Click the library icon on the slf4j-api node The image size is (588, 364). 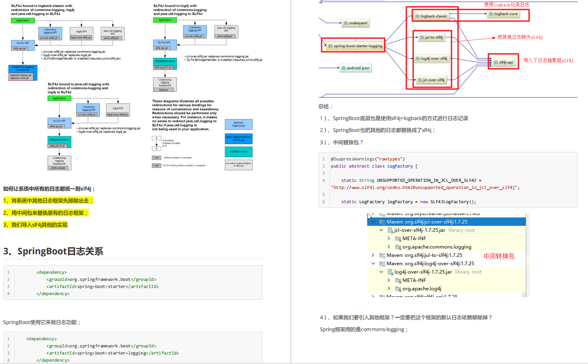(x=496, y=62)
